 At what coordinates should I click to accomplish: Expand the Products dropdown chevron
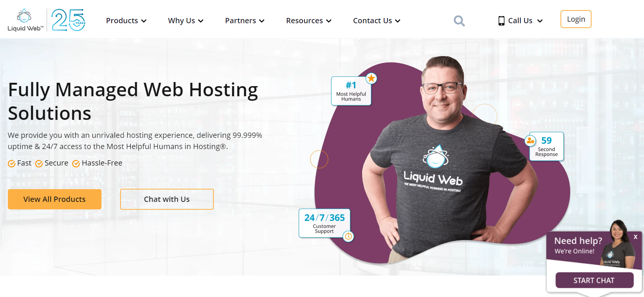pos(144,21)
